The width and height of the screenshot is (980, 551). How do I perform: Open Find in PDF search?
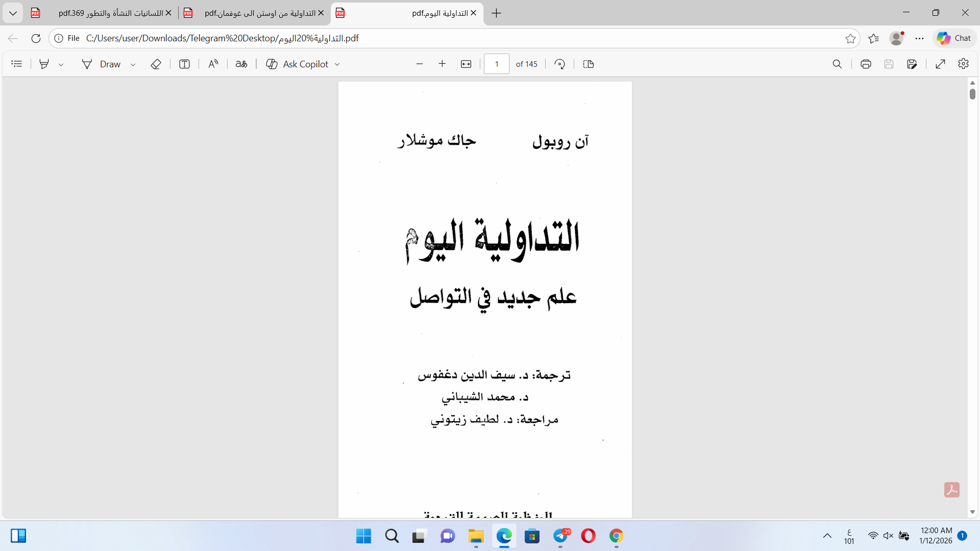[837, 64]
